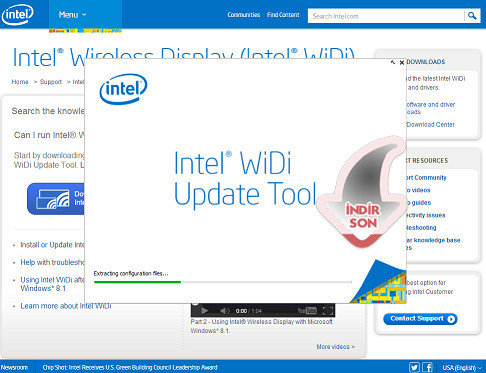The image size is (486, 373).
Task: Click the search magnifier icon
Action: pyautogui.click(x=472, y=16)
